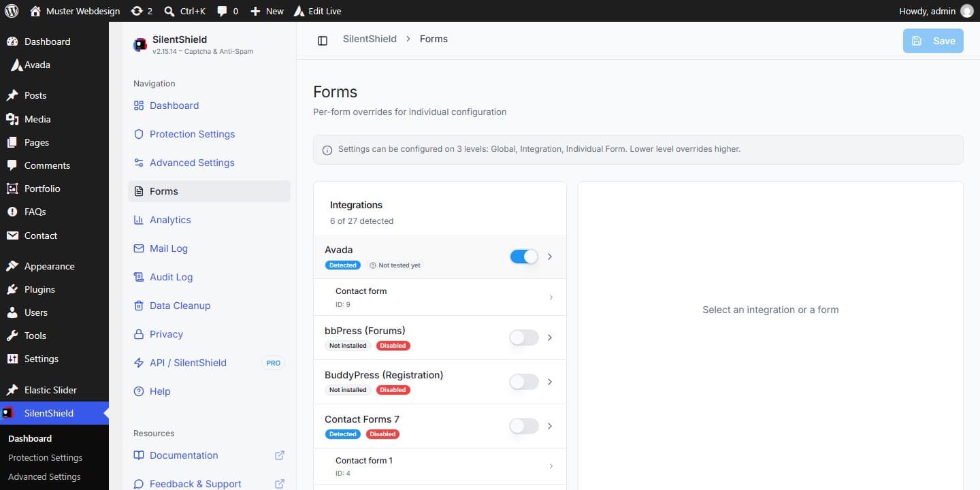Go to Advanced Settings in plugin navigation
Image resolution: width=980 pixels, height=490 pixels.
click(209, 163)
